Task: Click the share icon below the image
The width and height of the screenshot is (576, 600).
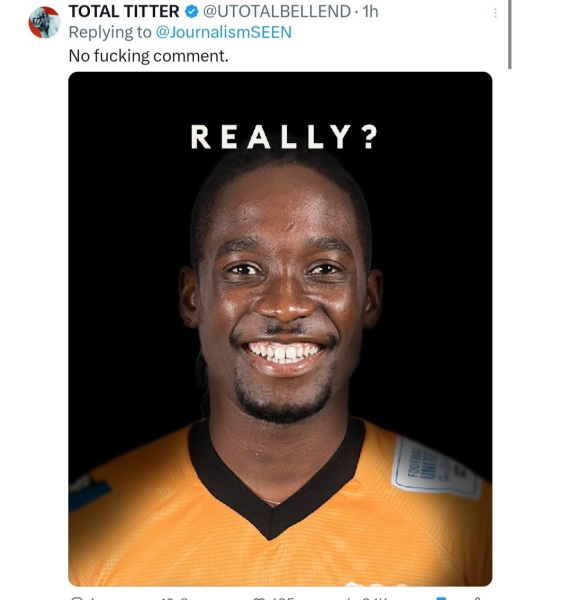Action: 476,598
